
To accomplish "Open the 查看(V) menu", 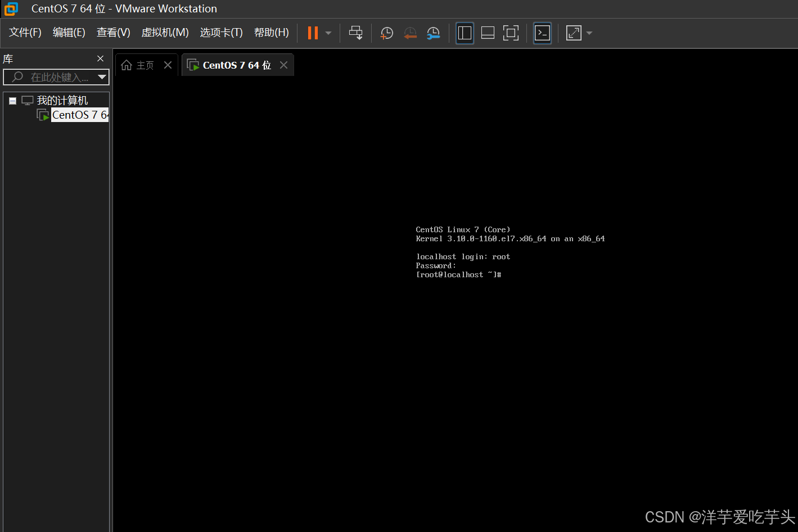I will [114, 33].
